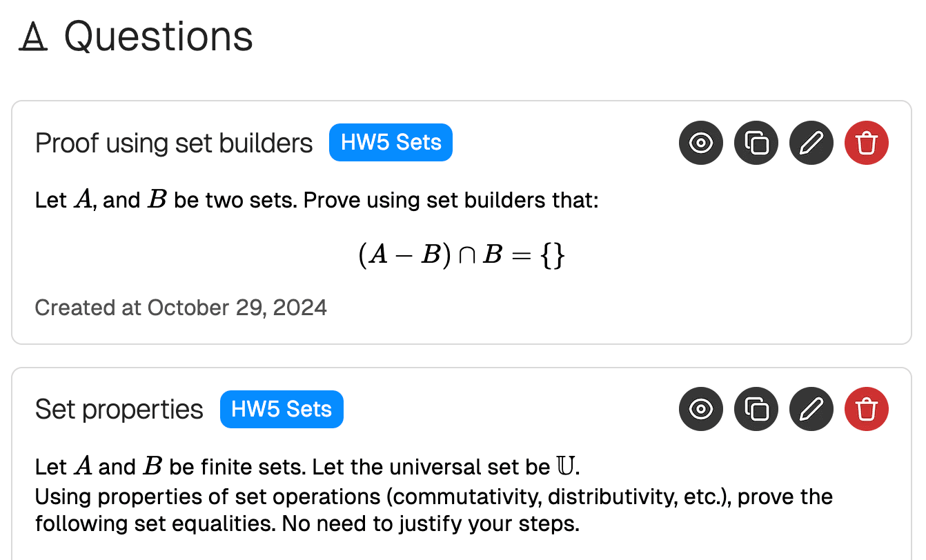Edit the Set properties question with the pencil
Viewport: 926px width, 560px height.
coord(811,409)
